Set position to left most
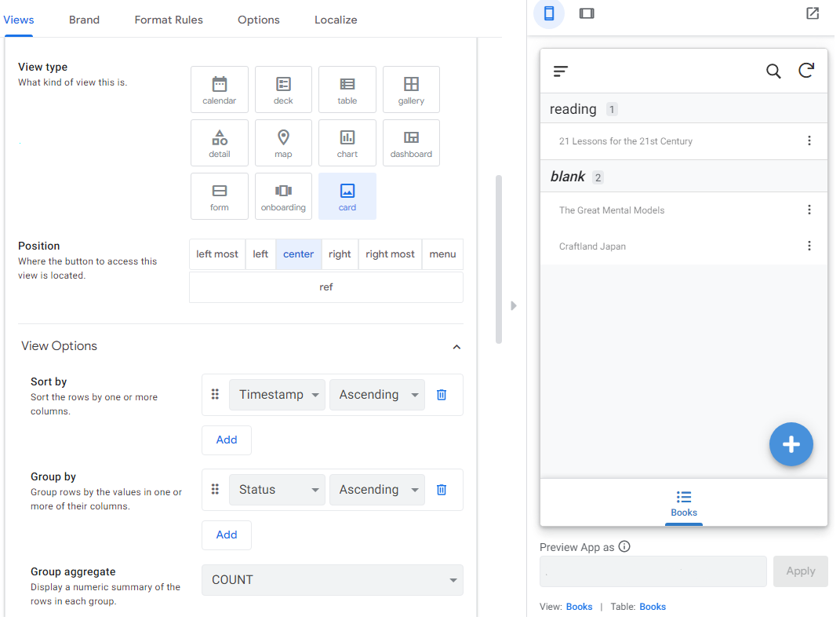Image resolution: width=840 pixels, height=624 pixels. (217, 254)
